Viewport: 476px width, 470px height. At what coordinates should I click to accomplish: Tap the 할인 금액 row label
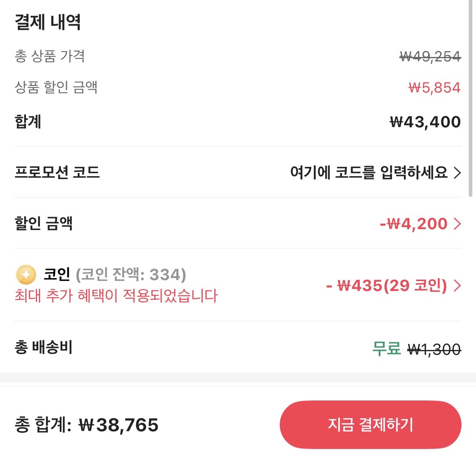pyautogui.click(x=44, y=223)
